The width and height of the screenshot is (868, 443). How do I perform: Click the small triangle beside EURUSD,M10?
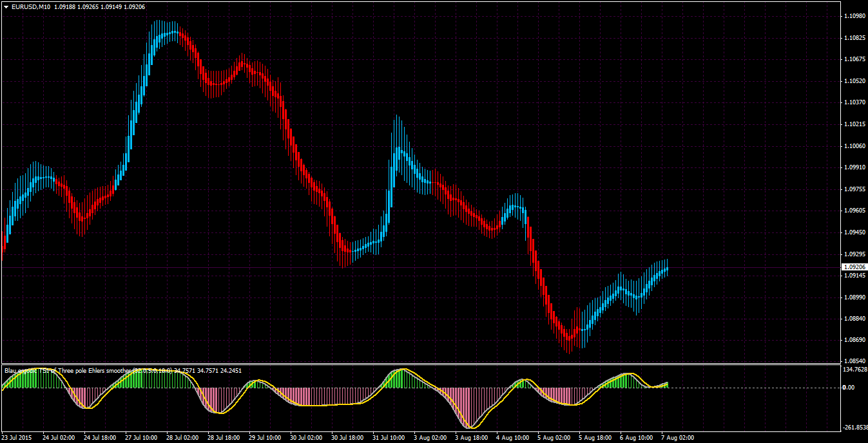(x=5, y=6)
